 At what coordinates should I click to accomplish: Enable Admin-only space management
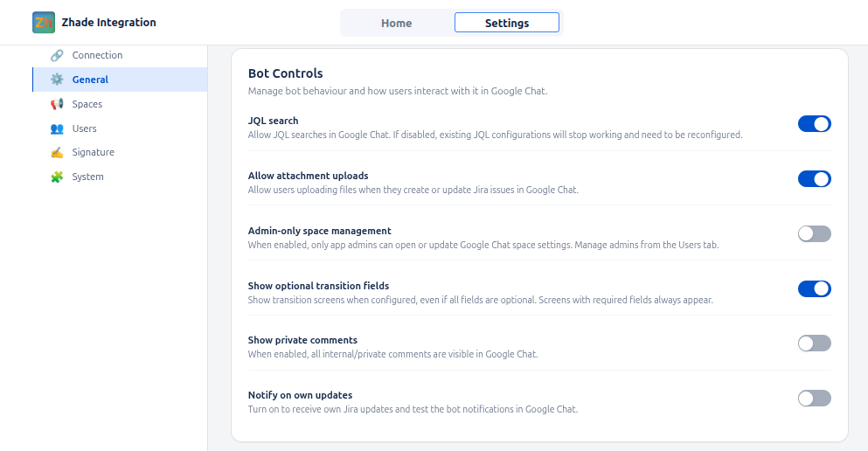pos(814,233)
